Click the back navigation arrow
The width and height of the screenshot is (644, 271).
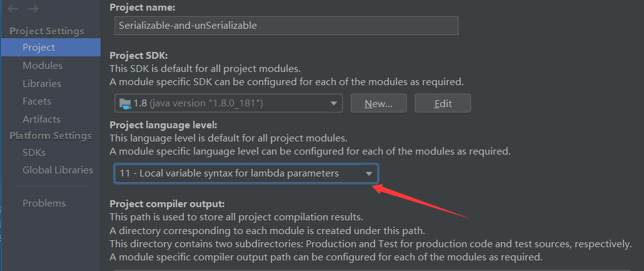click(14, 9)
